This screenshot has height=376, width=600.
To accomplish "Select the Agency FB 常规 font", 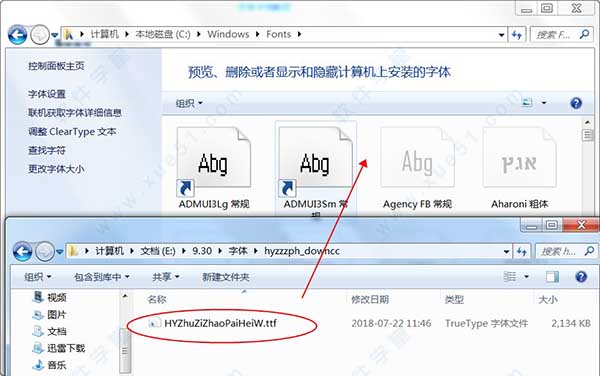I will (417, 169).
